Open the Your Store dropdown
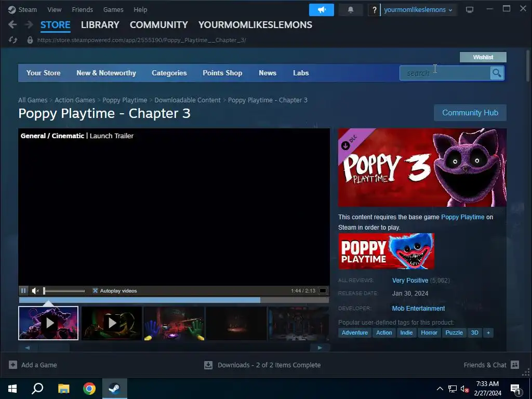Screen dimensions: 532x399 click(x=44, y=73)
